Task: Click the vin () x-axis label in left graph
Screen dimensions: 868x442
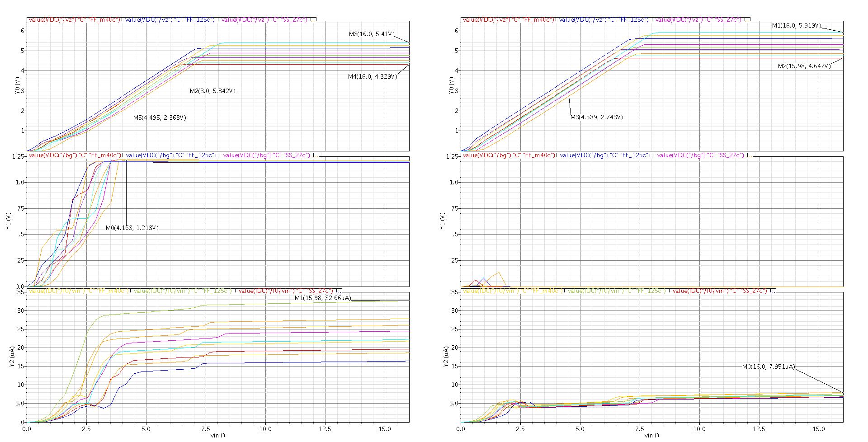Action: (218, 435)
